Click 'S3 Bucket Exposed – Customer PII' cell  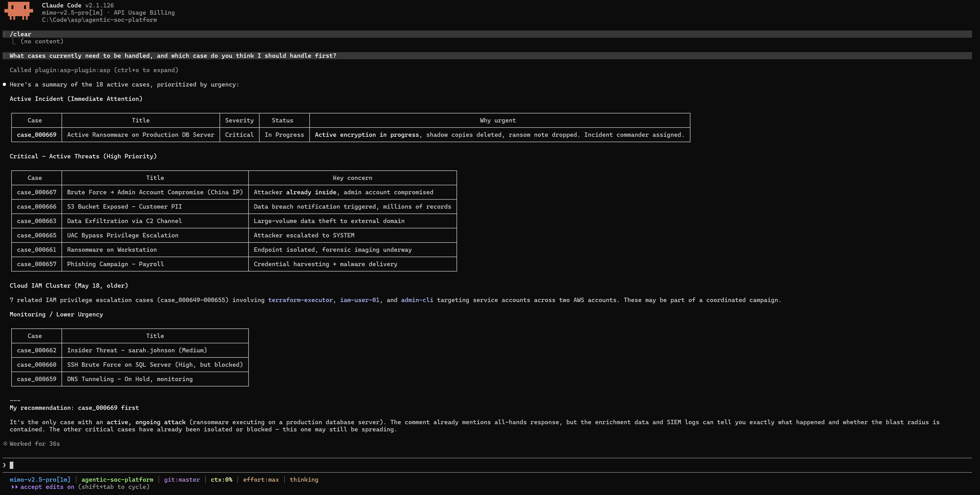155,207
